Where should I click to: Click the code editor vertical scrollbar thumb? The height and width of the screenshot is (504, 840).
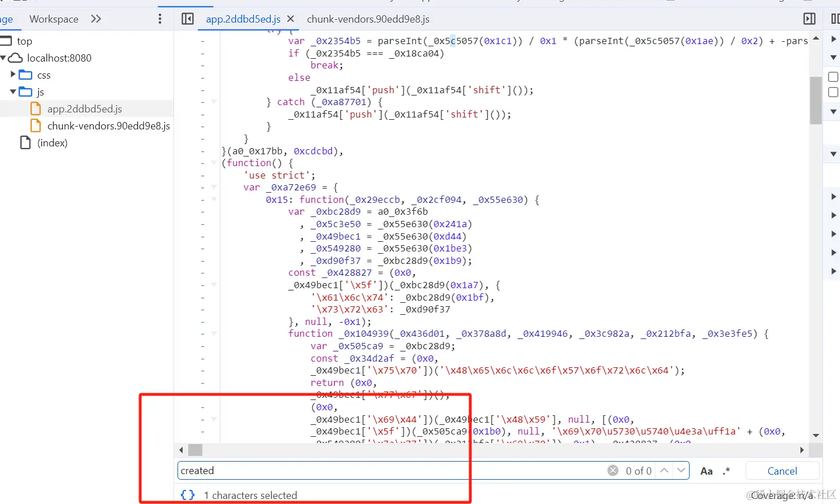816,100
